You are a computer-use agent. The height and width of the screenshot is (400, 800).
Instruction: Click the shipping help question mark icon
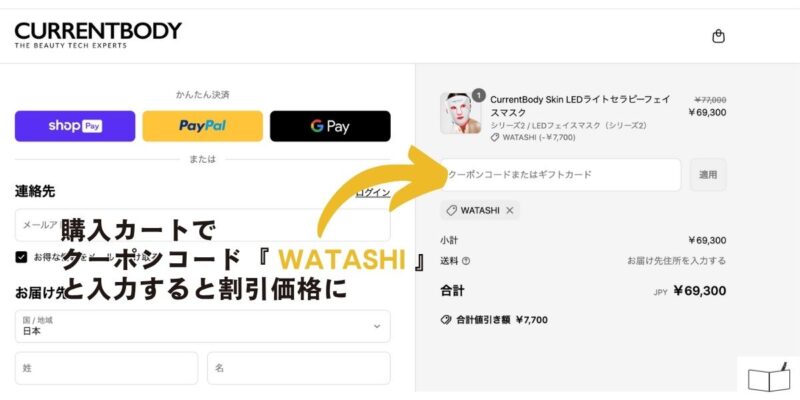tap(466, 261)
